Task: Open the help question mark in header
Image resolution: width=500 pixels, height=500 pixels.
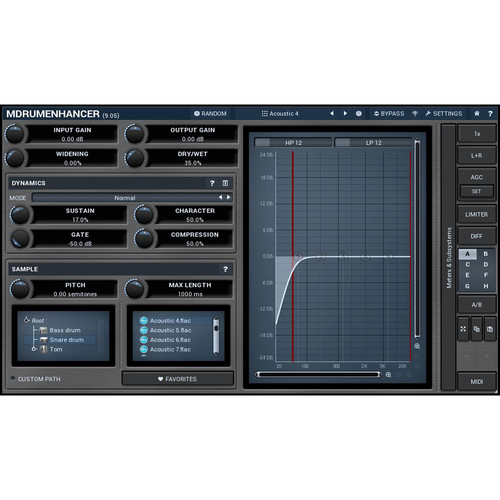Action: point(490,114)
